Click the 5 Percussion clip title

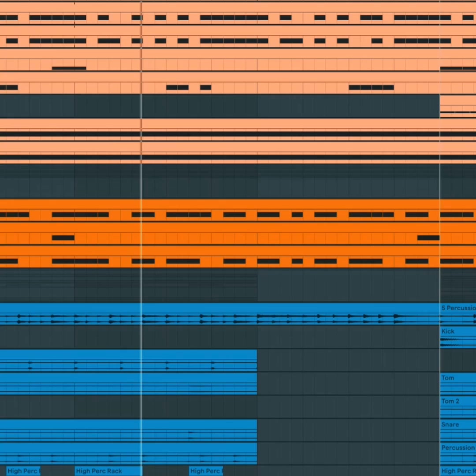tap(458, 308)
